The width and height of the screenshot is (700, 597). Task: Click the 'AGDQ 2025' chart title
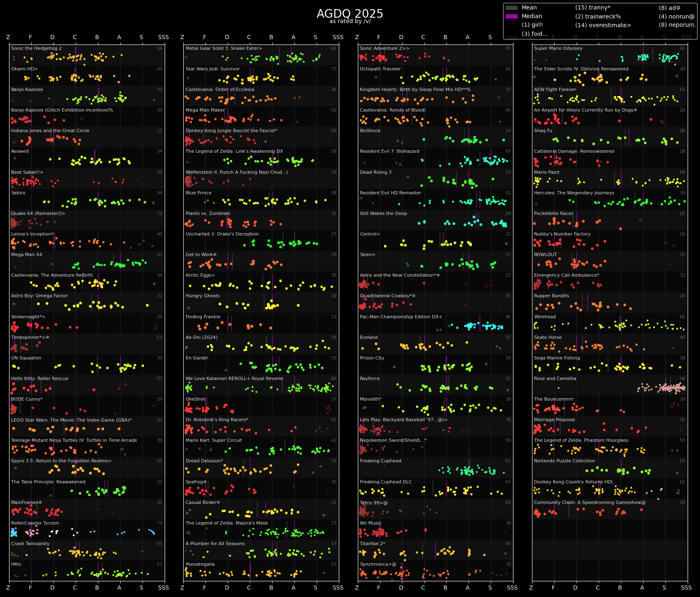[x=350, y=14]
